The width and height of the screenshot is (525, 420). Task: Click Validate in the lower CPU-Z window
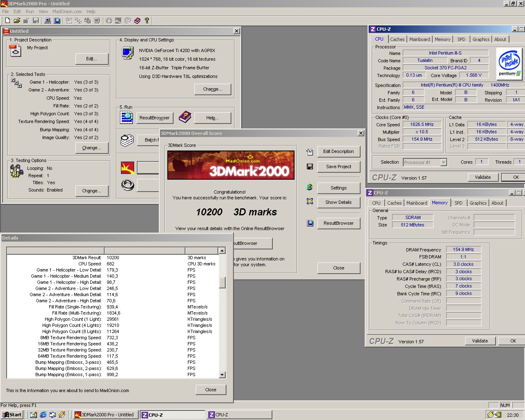(480, 341)
